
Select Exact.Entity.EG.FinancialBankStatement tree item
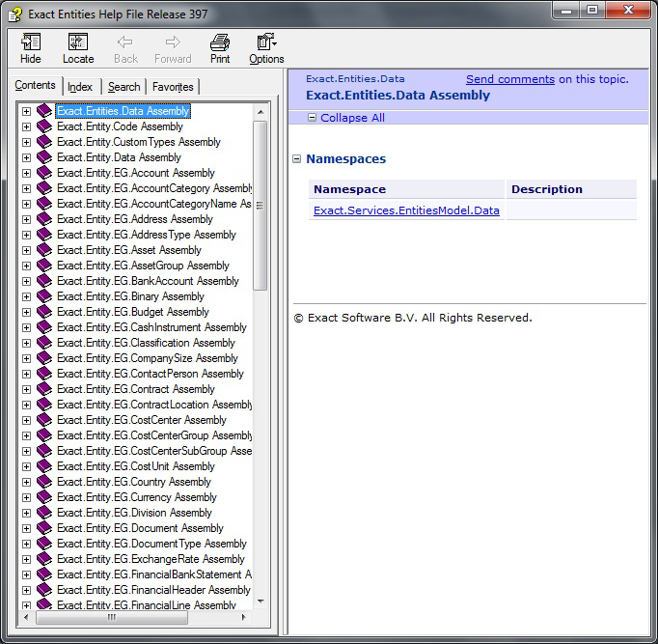(154, 574)
